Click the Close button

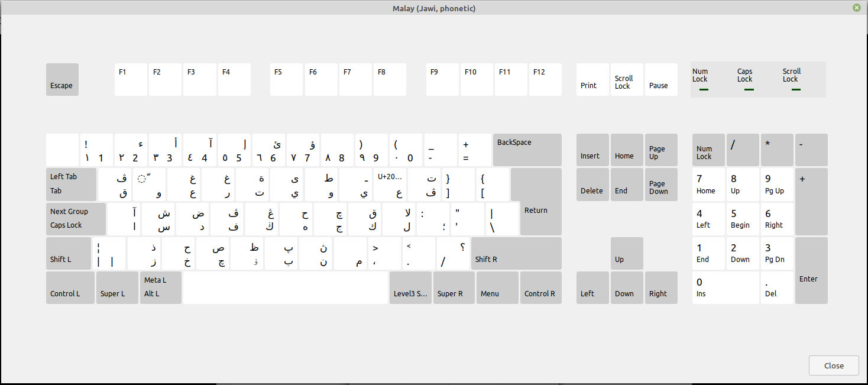point(834,365)
